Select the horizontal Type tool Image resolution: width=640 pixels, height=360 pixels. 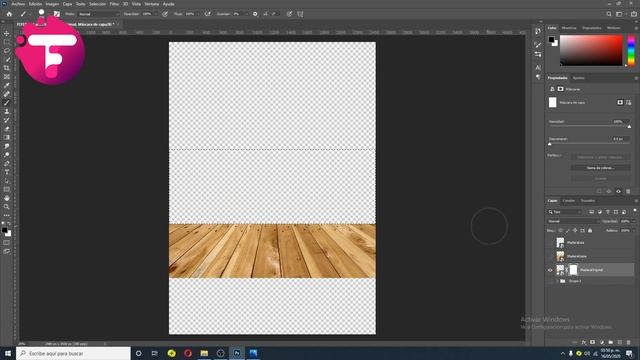(7, 172)
